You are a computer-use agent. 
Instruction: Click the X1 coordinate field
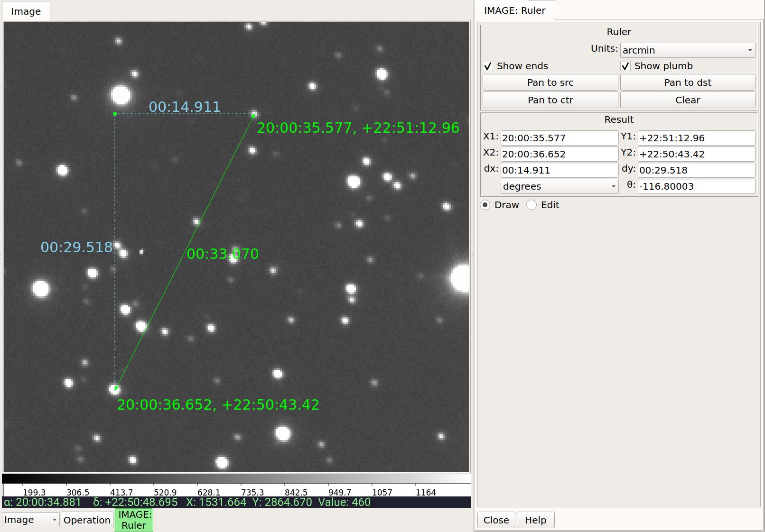click(x=560, y=138)
